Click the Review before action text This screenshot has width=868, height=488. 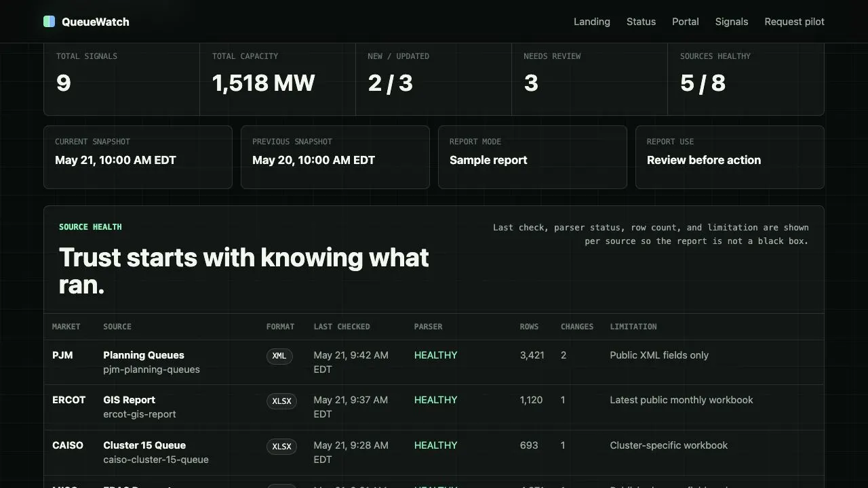pyautogui.click(x=704, y=160)
